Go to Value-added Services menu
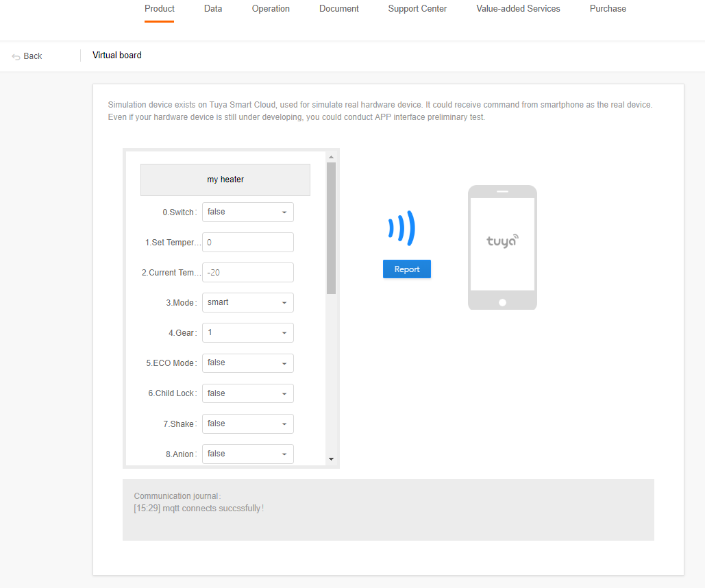The height and width of the screenshot is (588, 705). pos(518,9)
